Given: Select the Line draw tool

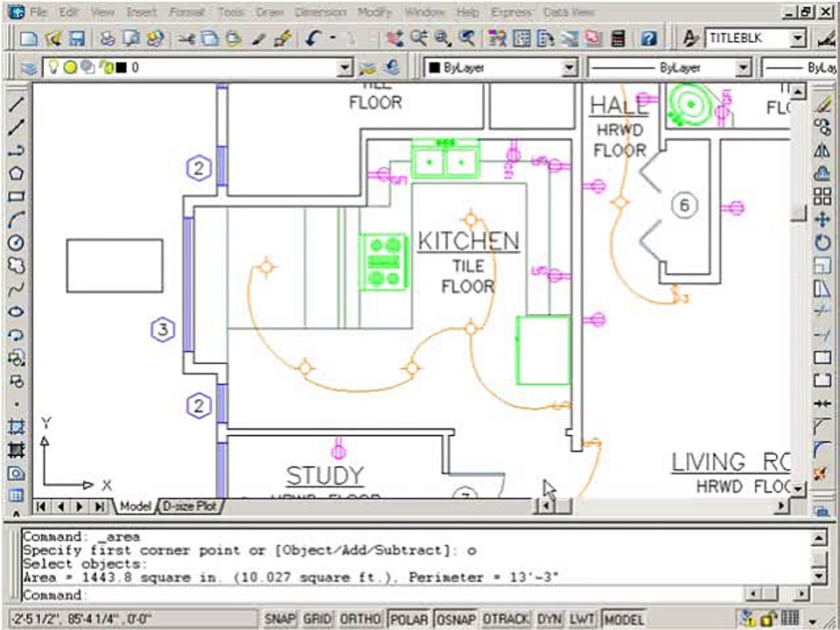Looking at the screenshot, I should pos(16,104).
